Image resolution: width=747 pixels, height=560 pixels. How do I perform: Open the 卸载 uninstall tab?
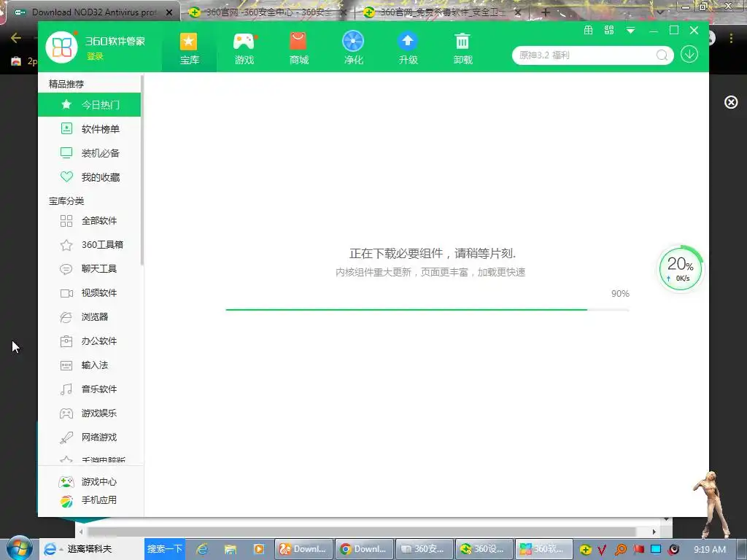(x=462, y=49)
